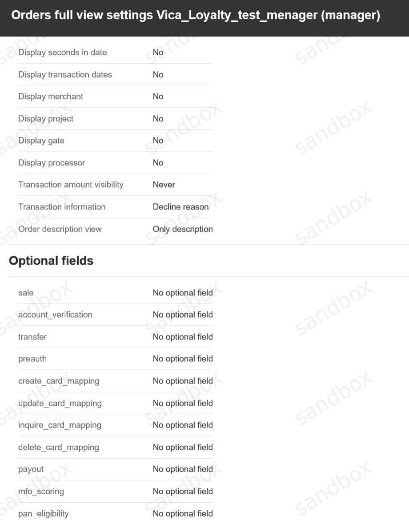The height and width of the screenshot is (532, 409).
Task: Click the 'Display processor' setting label
Action: point(52,163)
